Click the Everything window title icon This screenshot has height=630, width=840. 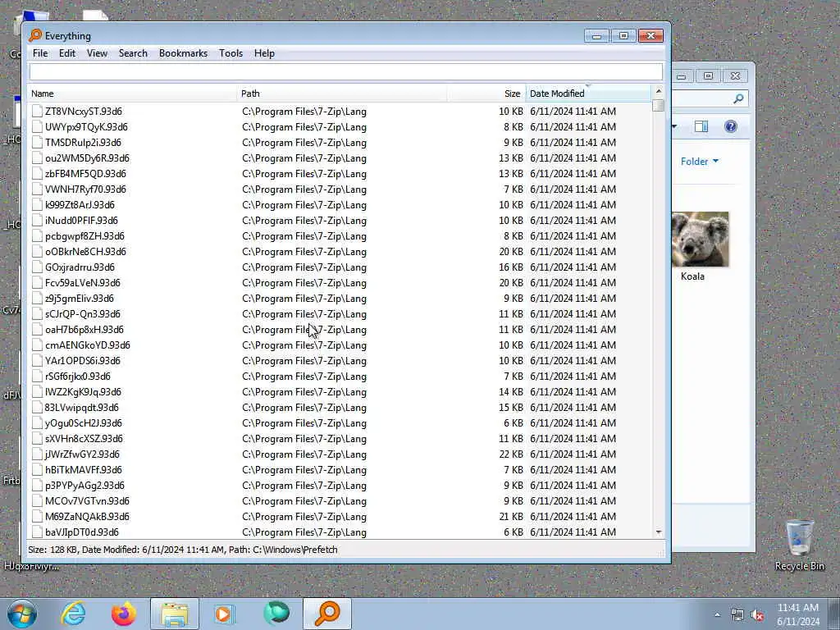coord(35,35)
